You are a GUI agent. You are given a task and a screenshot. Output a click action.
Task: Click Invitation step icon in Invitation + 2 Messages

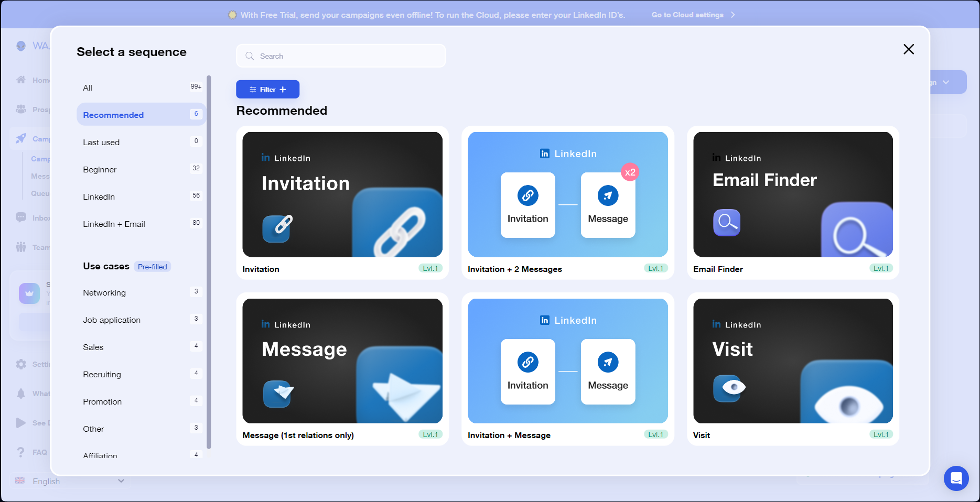coord(528,195)
